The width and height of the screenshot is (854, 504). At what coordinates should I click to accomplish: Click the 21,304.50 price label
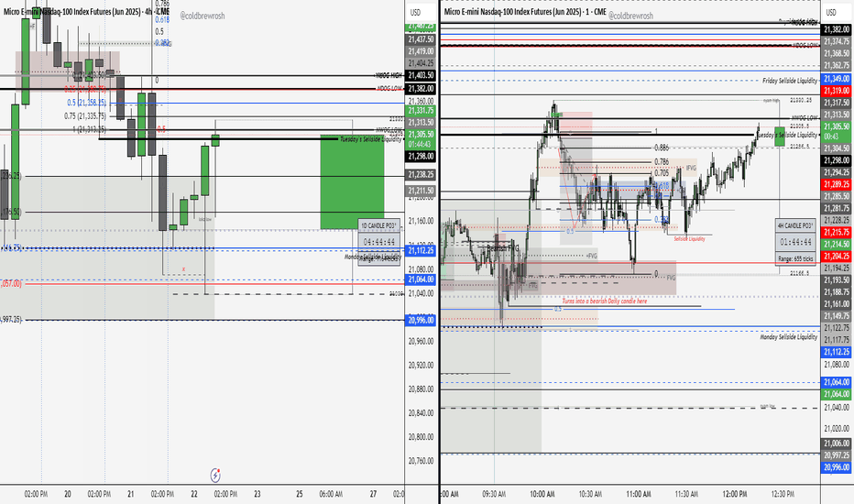tap(837, 148)
